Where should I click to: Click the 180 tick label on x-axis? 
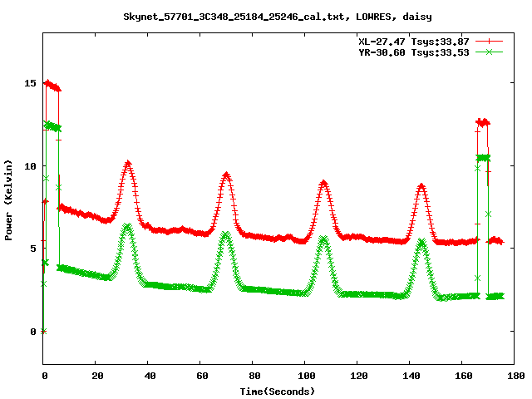click(x=514, y=376)
